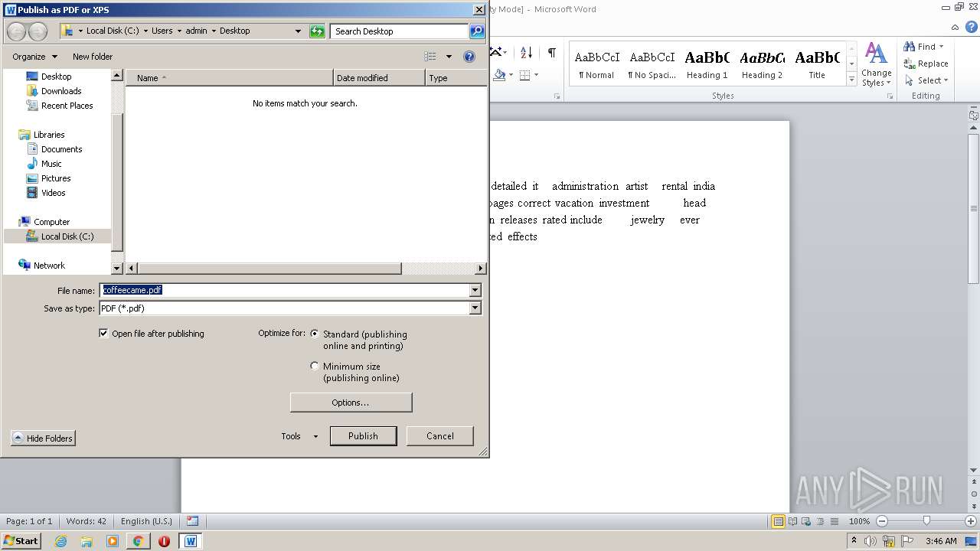
Task: Toggle Open file after publishing checkbox
Action: (x=103, y=334)
